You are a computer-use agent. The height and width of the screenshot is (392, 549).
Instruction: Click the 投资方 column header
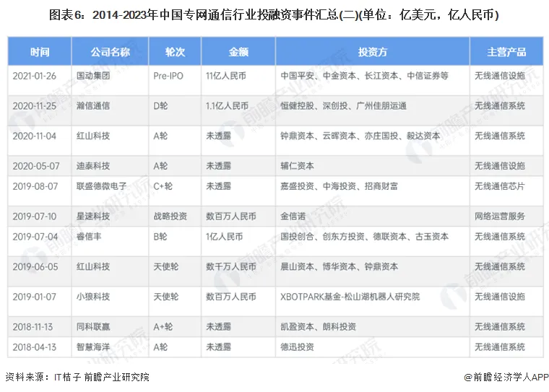pyautogui.click(x=373, y=52)
